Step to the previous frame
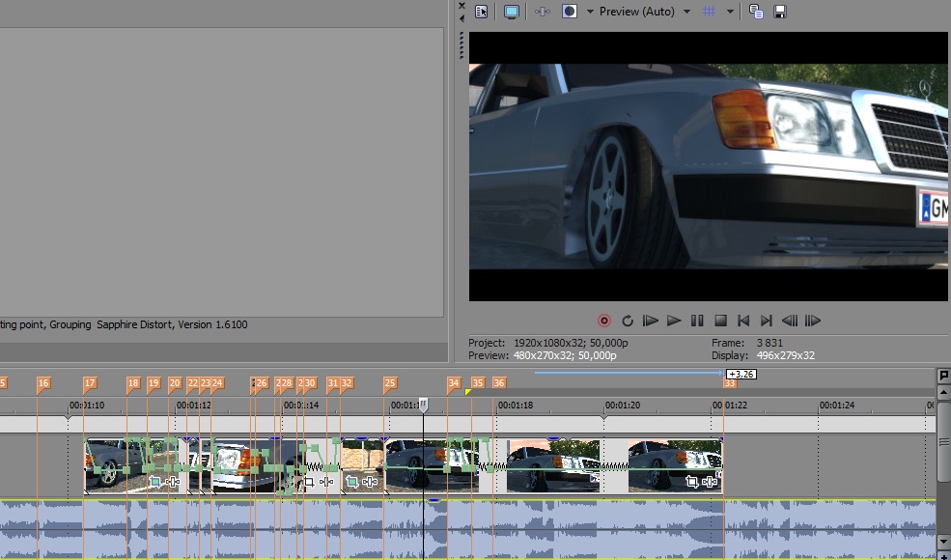 (790, 321)
